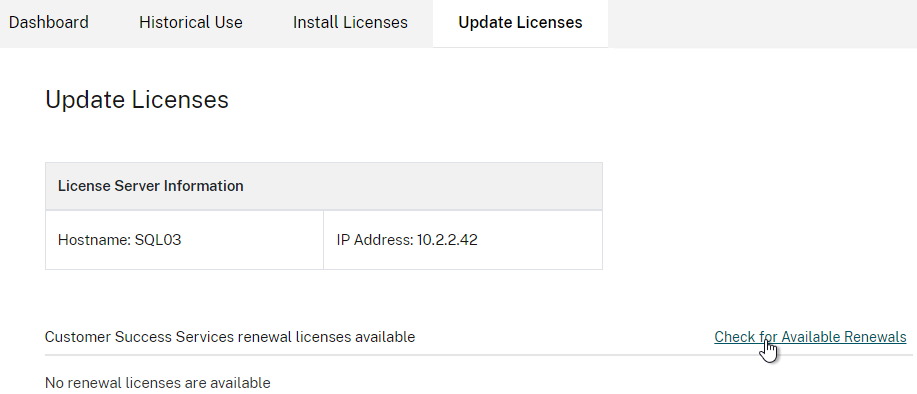Select the Update Licenses tab
Viewport: 917px width, 394px height.
point(520,23)
